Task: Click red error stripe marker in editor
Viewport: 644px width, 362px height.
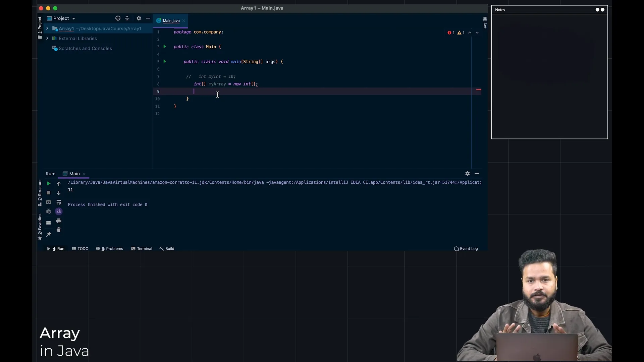Action: [x=479, y=90]
